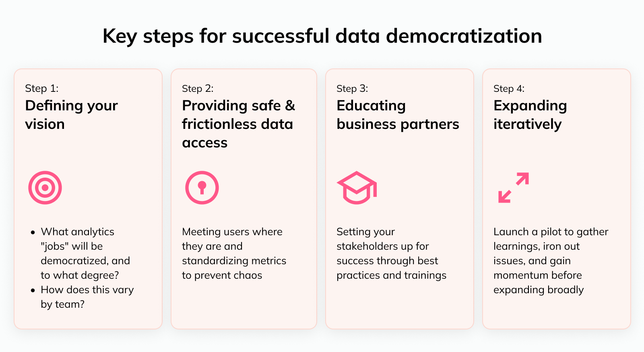Image resolution: width=644 pixels, height=352 pixels.
Task: Select the 'Providing safe & frictionless data access' heading
Action: pyautogui.click(x=238, y=124)
